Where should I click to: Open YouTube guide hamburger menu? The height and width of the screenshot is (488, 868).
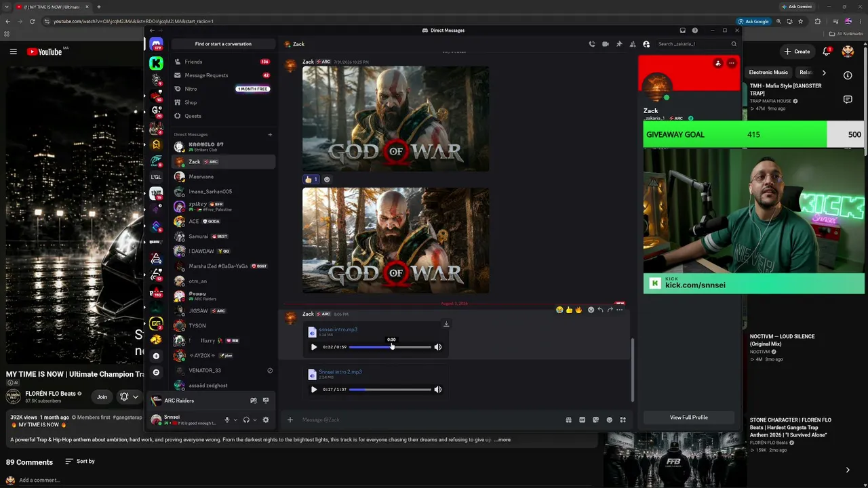(x=13, y=52)
